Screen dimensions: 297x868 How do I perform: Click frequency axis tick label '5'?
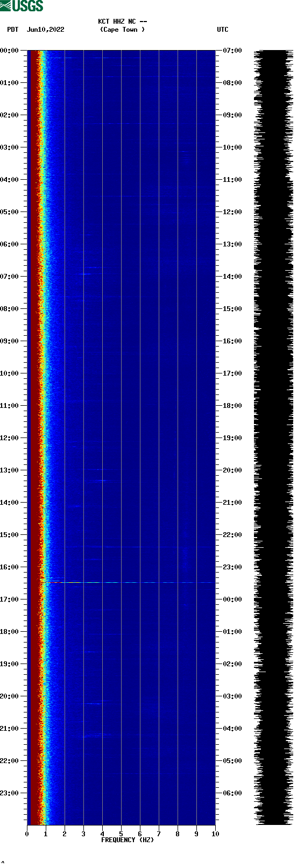coord(121,834)
